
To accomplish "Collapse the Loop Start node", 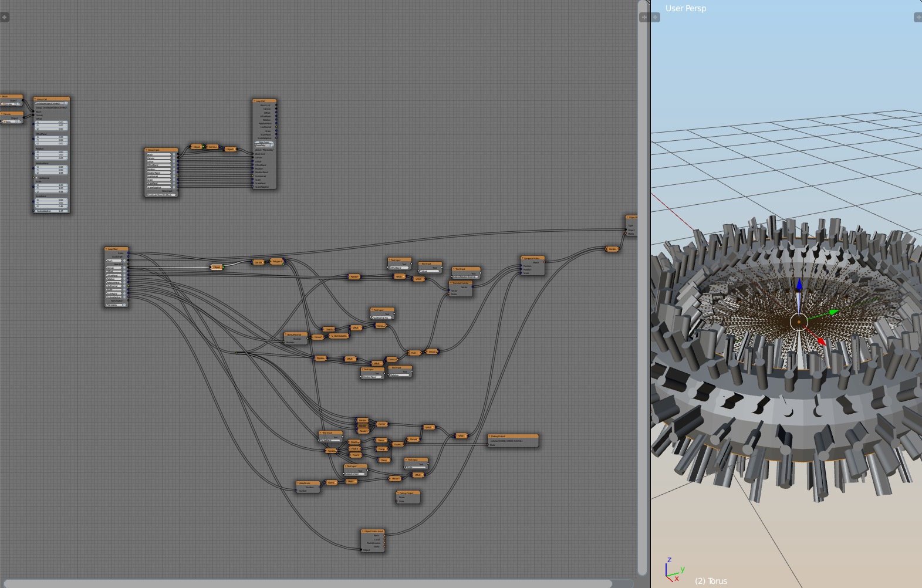I will (x=106, y=249).
